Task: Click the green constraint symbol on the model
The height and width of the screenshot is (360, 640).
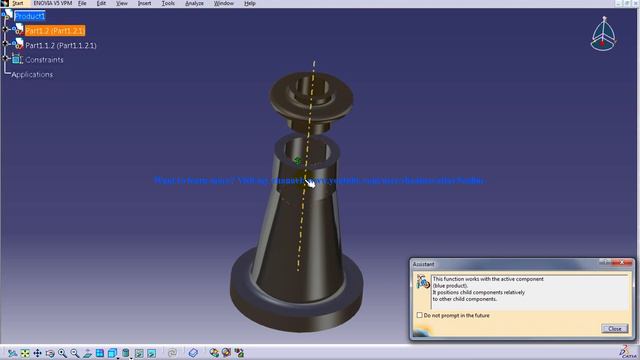Action: pos(298,161)
